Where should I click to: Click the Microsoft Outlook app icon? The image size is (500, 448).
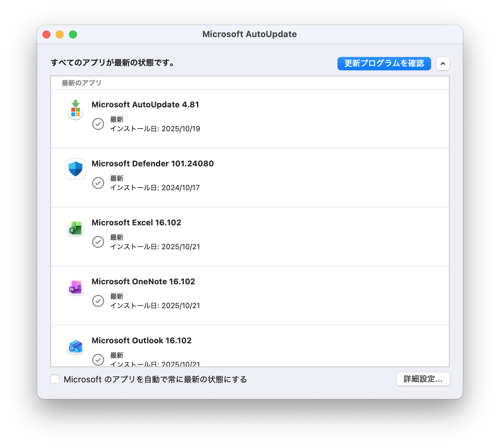tap(76, 346)
